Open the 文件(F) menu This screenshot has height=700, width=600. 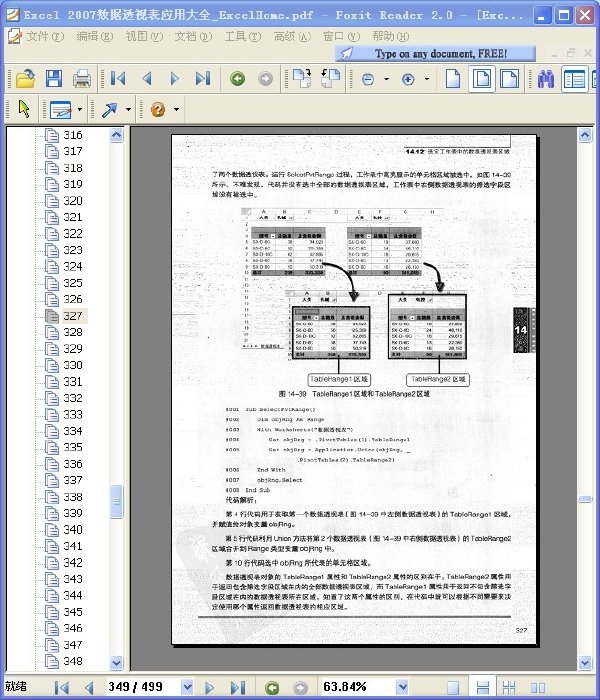point(45,36)
